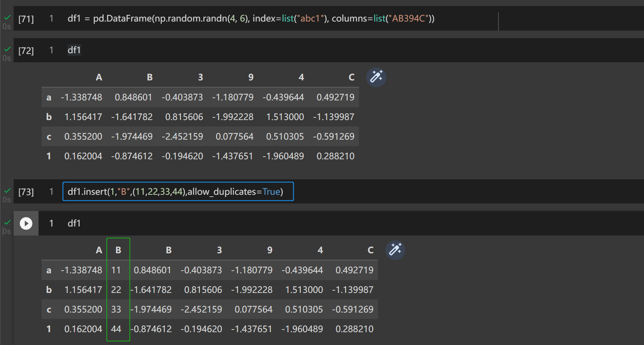Click row index 1 in second table
This screenshot has height=345, width=644.
pyautogui.click(x=49, y=329)
